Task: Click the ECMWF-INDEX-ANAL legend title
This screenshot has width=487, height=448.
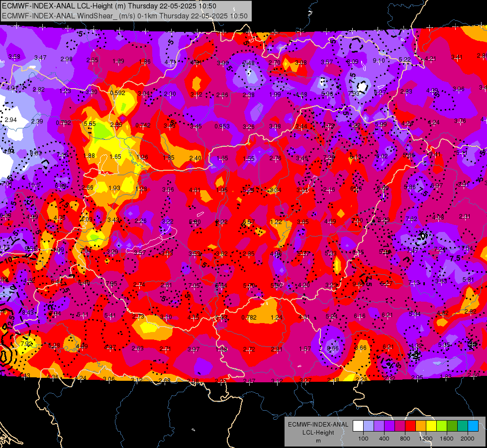Action: (318, 425)
